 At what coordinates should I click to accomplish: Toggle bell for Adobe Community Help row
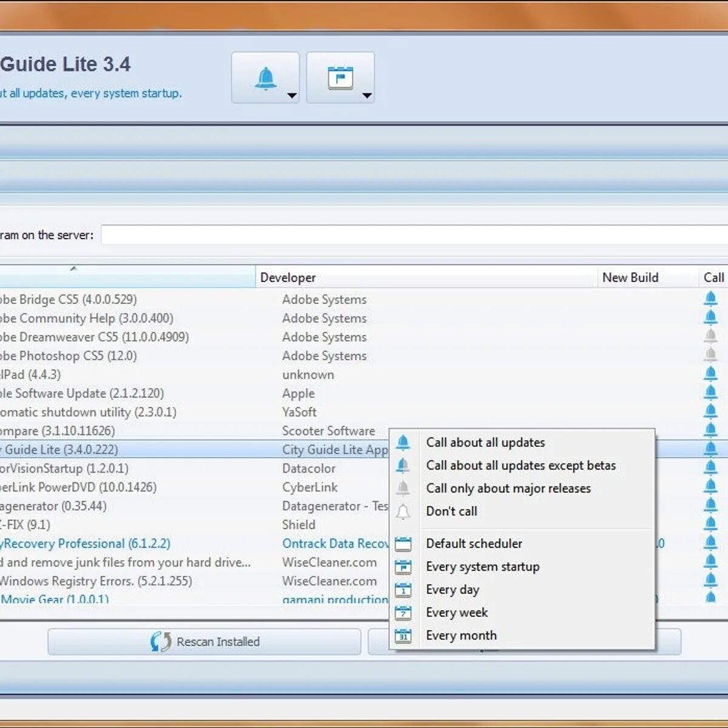point(710,317)
